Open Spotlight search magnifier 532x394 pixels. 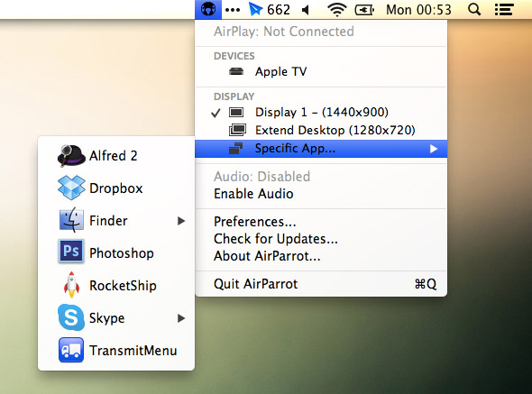tap(474, 10)
